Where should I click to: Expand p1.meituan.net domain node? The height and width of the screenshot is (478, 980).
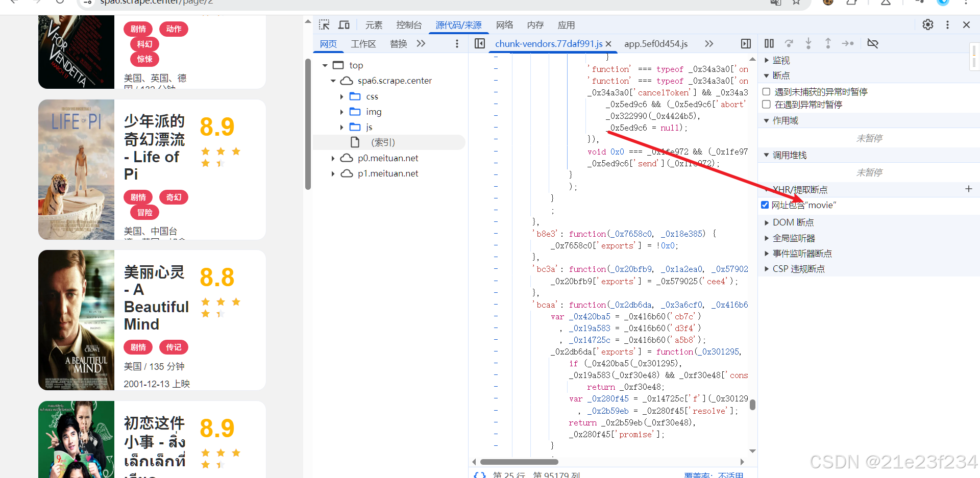(x=333, y=173)
